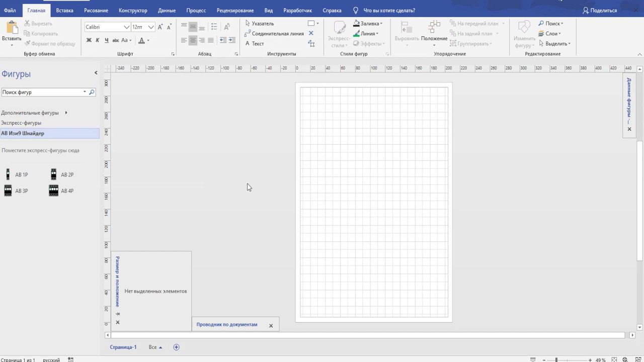This screenshot has width=644, height=362.
Task: Open the All pages (Все) list
Action: pos(155,347)
